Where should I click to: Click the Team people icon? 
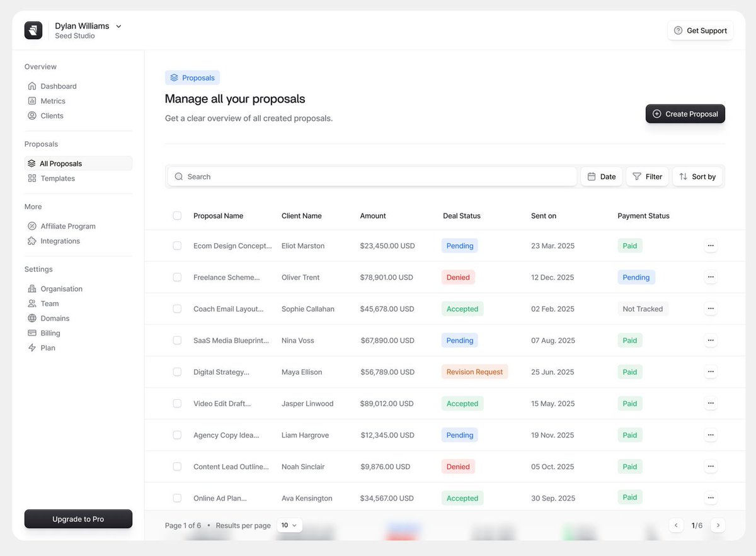coord(32,304)
